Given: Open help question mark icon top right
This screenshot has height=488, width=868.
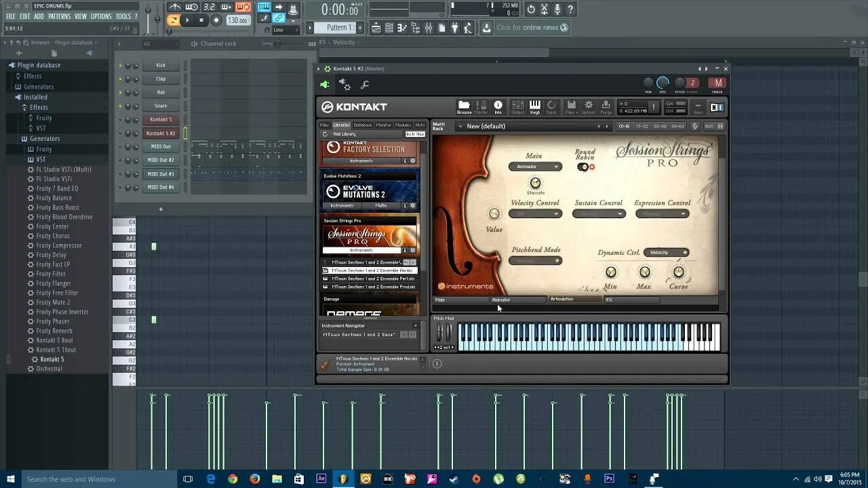Looking at the screenshot, I should tap(570, 9).
